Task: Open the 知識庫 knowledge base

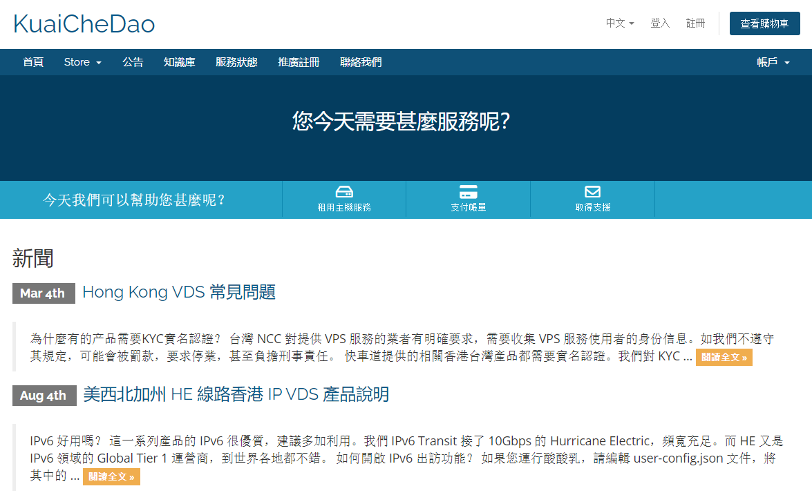Action: click(180, 62)
